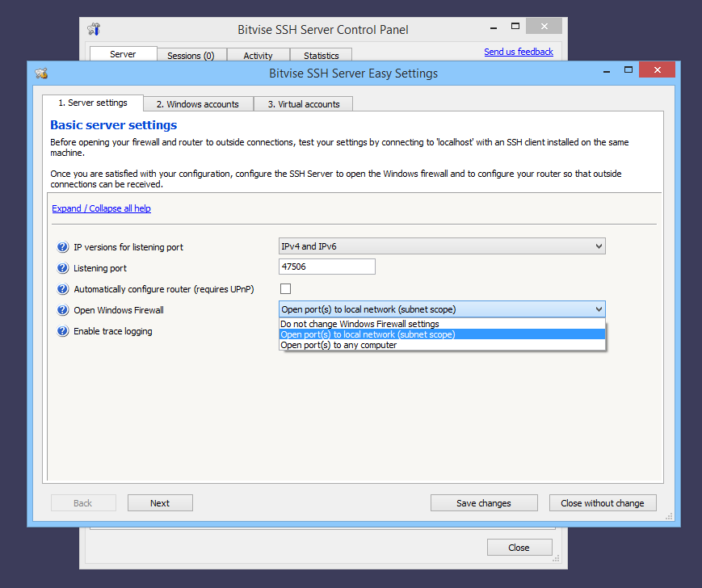
Task: Click the 'Basic server settings' heading
Action: (114, 125)
